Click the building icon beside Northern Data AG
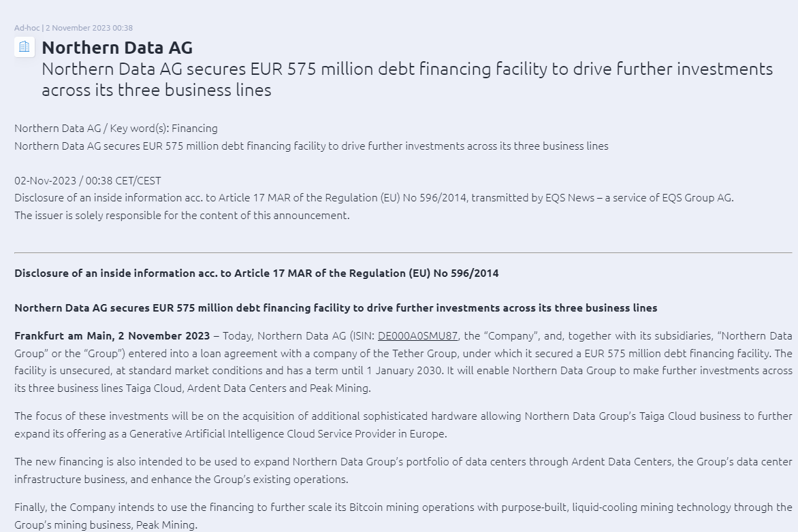 tap(25, 47)
